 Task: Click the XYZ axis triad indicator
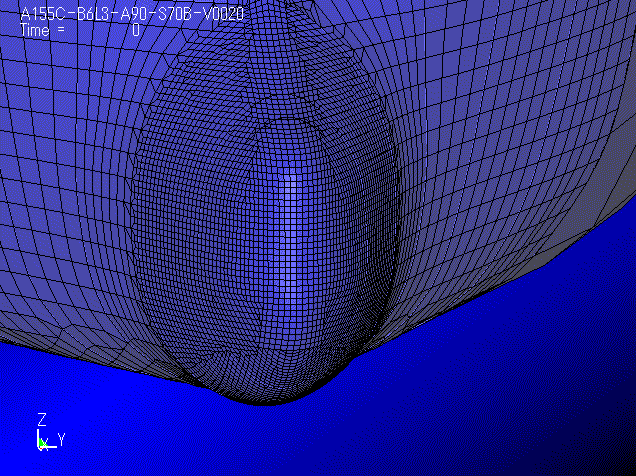click(x=51, y=432)
